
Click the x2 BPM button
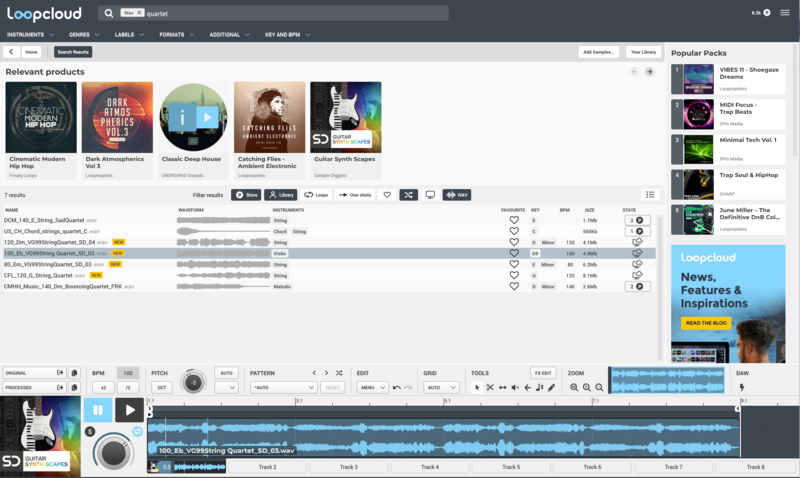pos(103,388)
